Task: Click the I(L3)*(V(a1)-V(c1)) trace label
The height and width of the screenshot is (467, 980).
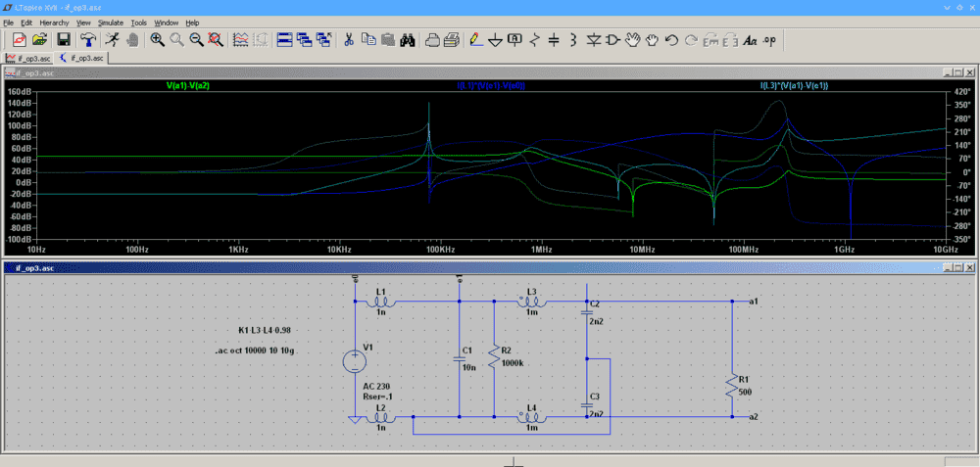Action: click(794, 86)
